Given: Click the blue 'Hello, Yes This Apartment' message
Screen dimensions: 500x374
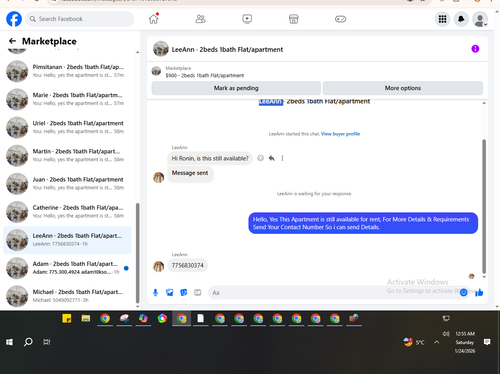Looking at the screenshot, I should click(x=363, y=223).
